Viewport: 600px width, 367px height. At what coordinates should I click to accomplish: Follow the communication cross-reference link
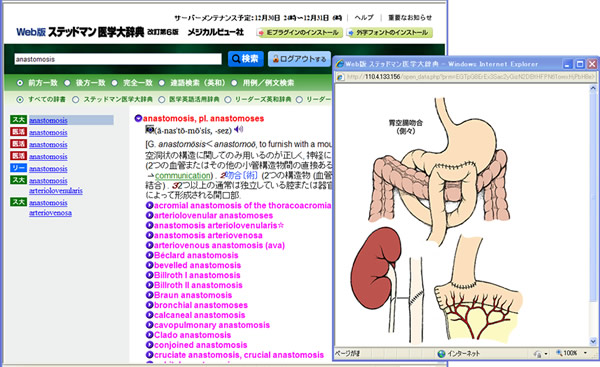point(183,176)
